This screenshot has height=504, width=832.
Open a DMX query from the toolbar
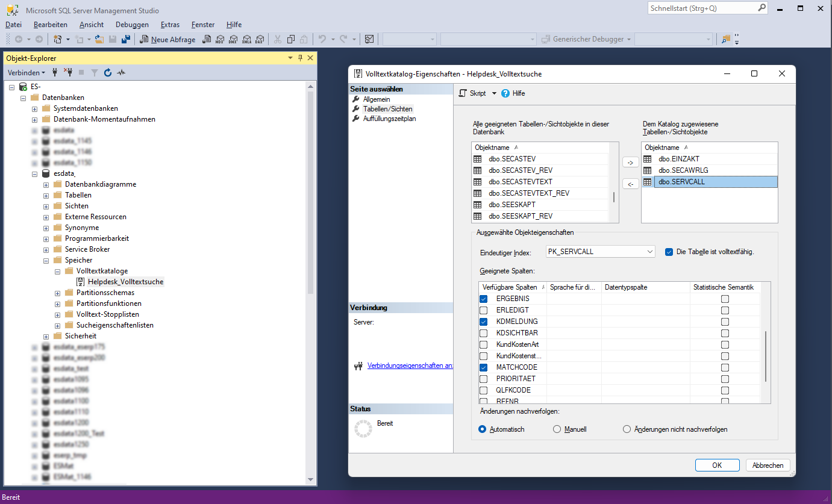tap(233, 39)
